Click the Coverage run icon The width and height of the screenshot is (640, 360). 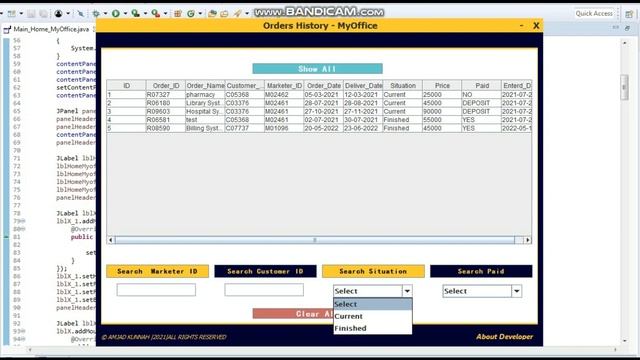pyautogui.click(x=136, y=13)
